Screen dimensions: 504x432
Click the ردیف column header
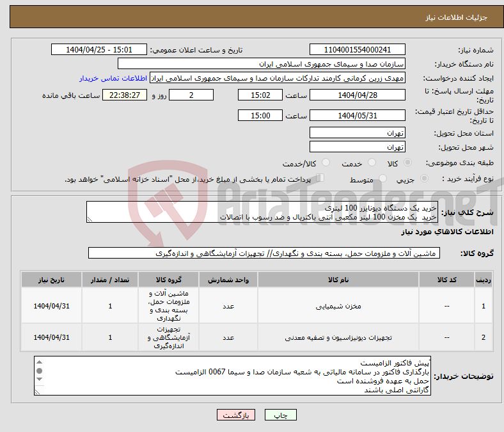[484, 280]
